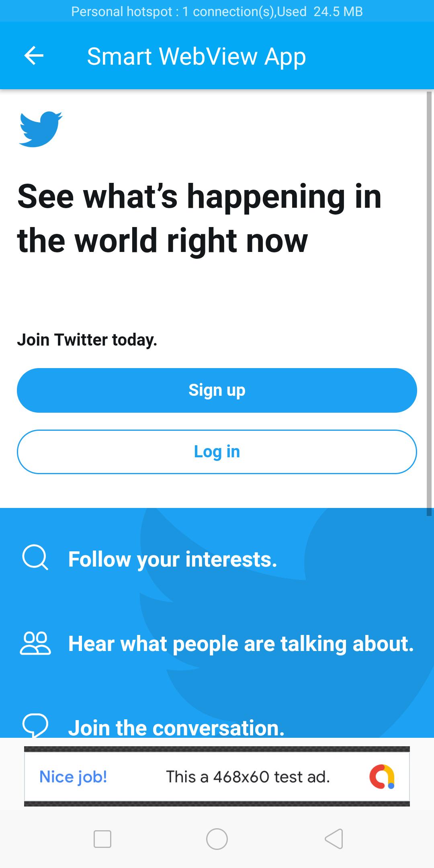Screen dimensions: 434x868
Task: Tap "Hear what people are talking about."
Action: click(x=241, y=643)
